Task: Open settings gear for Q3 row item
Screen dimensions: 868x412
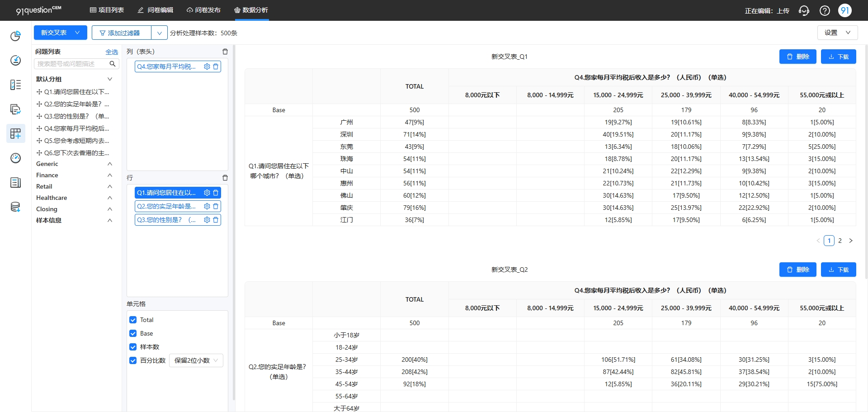Action: click(x=207, y=220)
